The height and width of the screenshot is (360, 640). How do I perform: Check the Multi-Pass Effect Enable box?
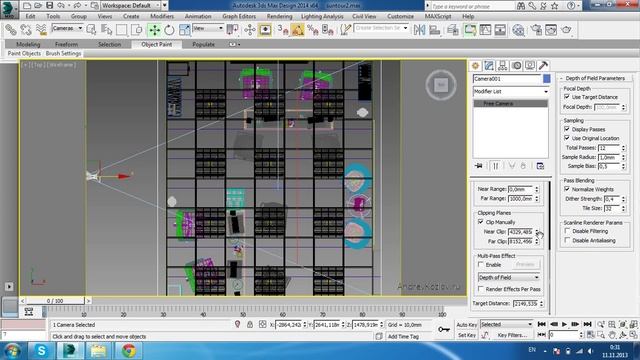point(480,265)
